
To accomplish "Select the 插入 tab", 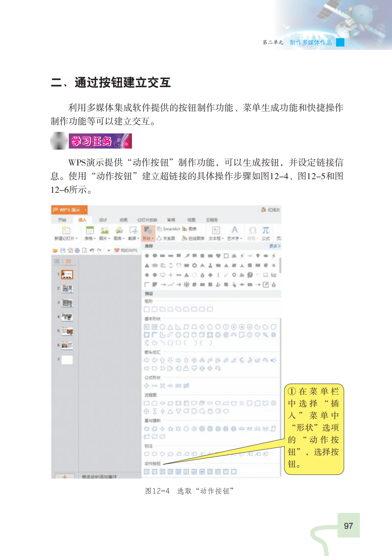I will (x=82, y=220).
